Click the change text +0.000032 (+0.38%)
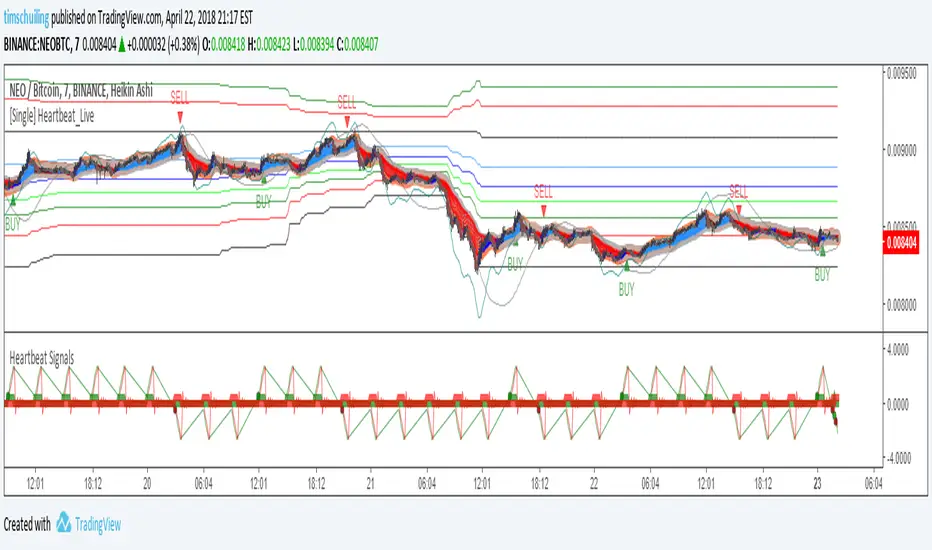This screenshot has width=932, height=550. (x=163, y=45)
